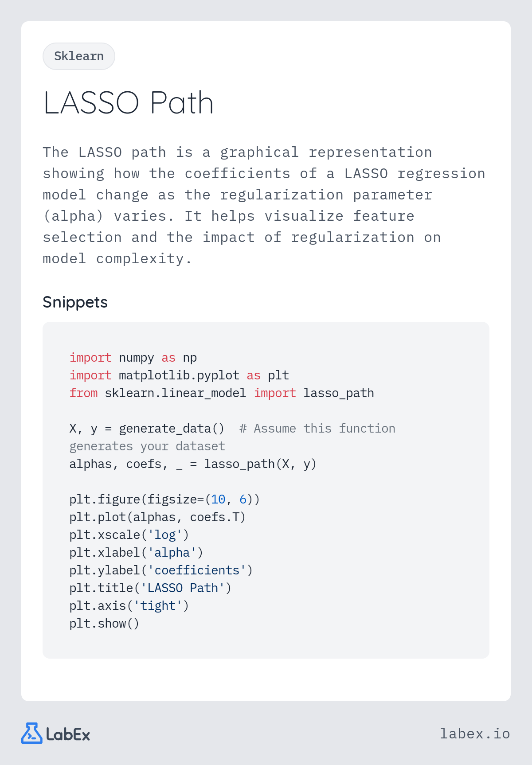Click the lasso_path import line
This screenshot has width=532, height=765.
[222, 393]
